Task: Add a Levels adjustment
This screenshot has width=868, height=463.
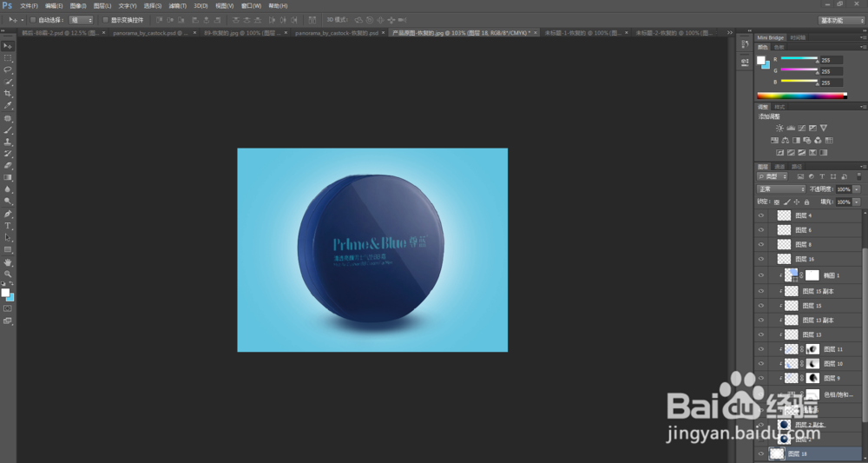Action: (x=791, y=128)
